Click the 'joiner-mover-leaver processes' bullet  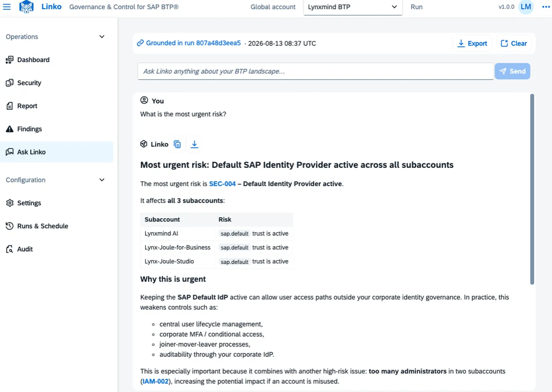pos(205,344)
